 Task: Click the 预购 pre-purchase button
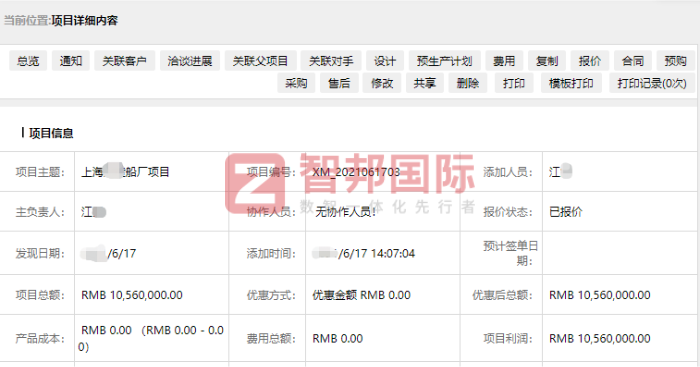pyautogui.click(x=675, y=61)
